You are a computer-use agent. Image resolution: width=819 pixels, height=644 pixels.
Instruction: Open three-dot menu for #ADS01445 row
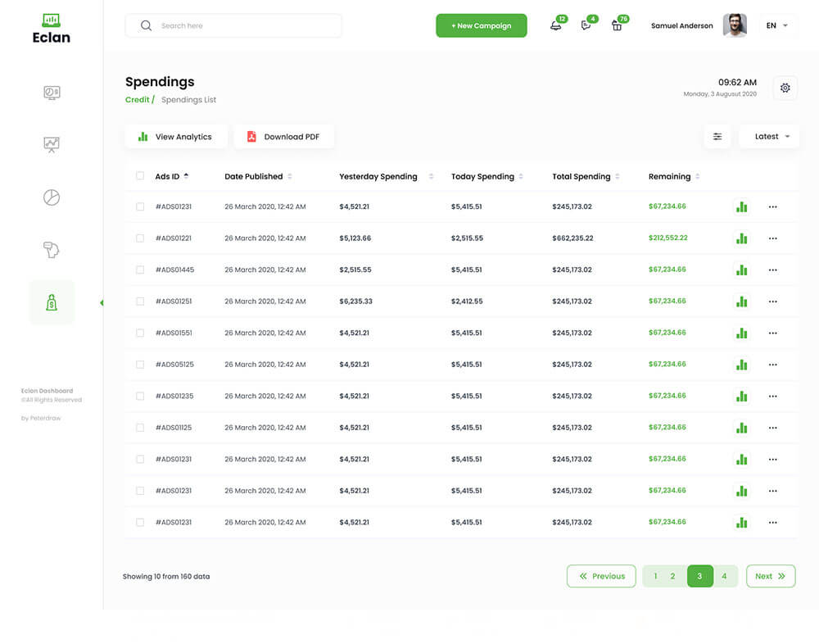pyautogui.click(x=772, y=270)
